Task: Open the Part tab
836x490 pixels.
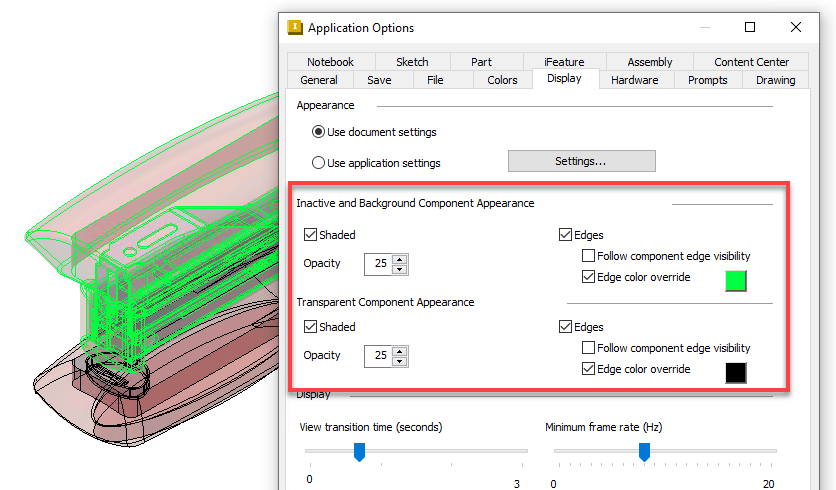Action: (x=481, y=62)
